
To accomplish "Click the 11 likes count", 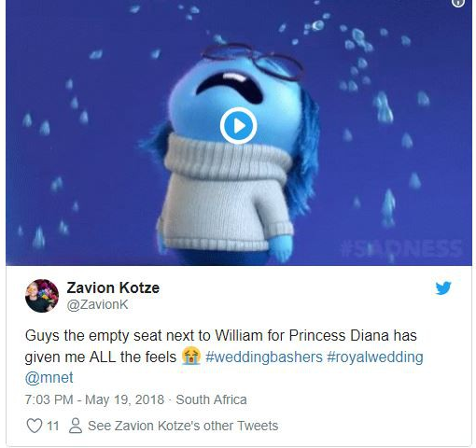I will (52, 426).
